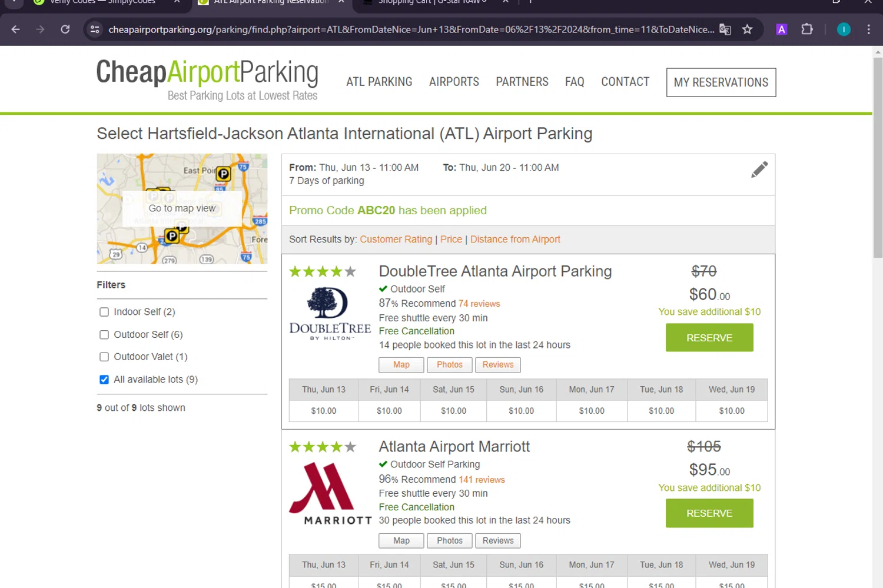Uncheck All available lots filter
883x588 pixels.
104,380
